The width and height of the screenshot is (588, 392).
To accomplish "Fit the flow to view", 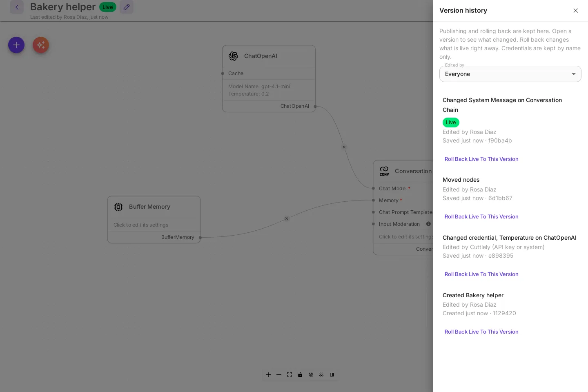I will pos(290,374).
